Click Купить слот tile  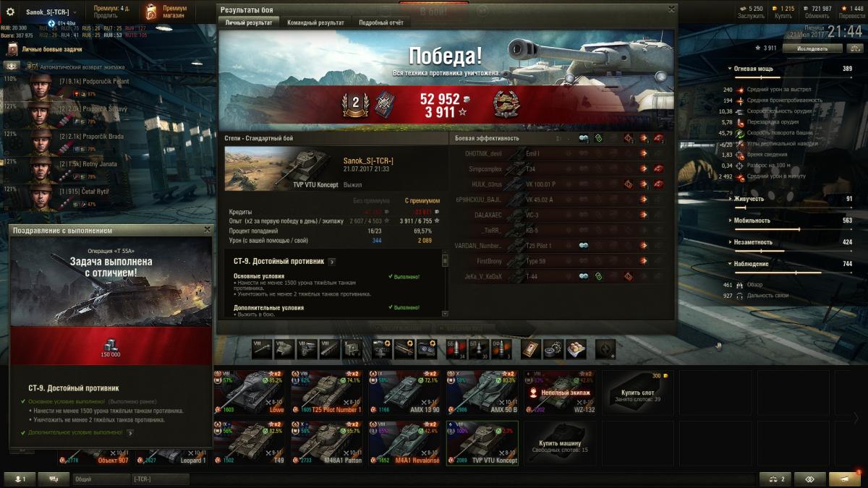(x=639, y=392)
